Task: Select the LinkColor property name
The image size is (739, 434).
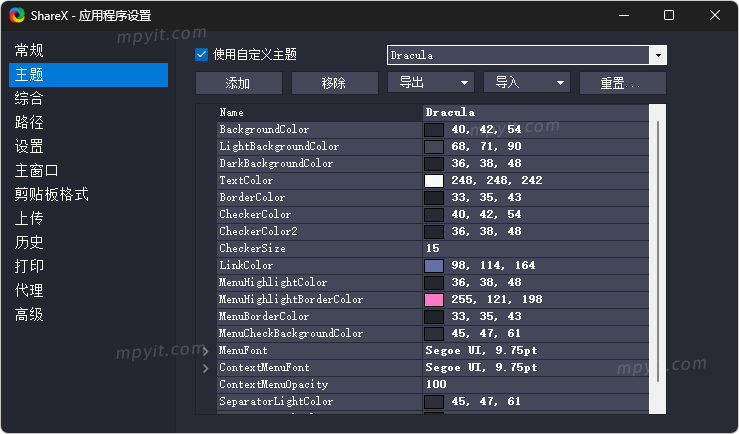Action: (x=246, y=265)
